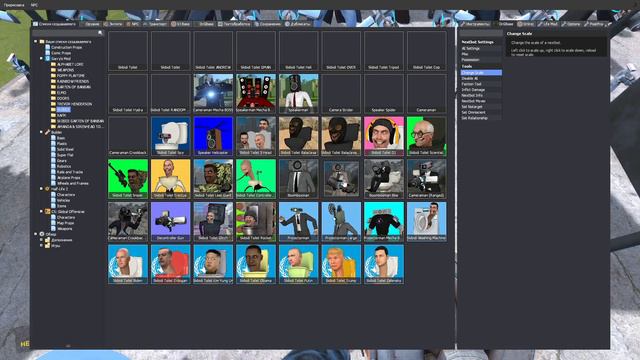
Task: Pick the Skibidi Toilet Biden icon
Action: pyautogui.click(x=128, y=264)
